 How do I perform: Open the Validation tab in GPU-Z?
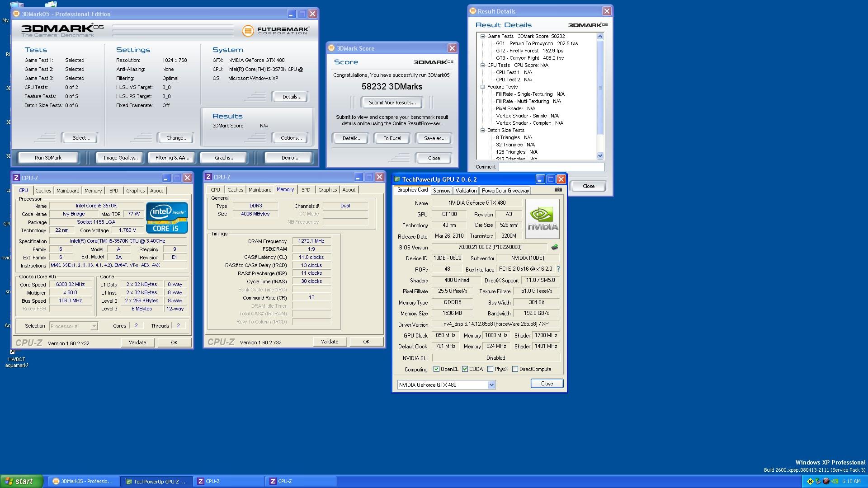coord(466,191)
